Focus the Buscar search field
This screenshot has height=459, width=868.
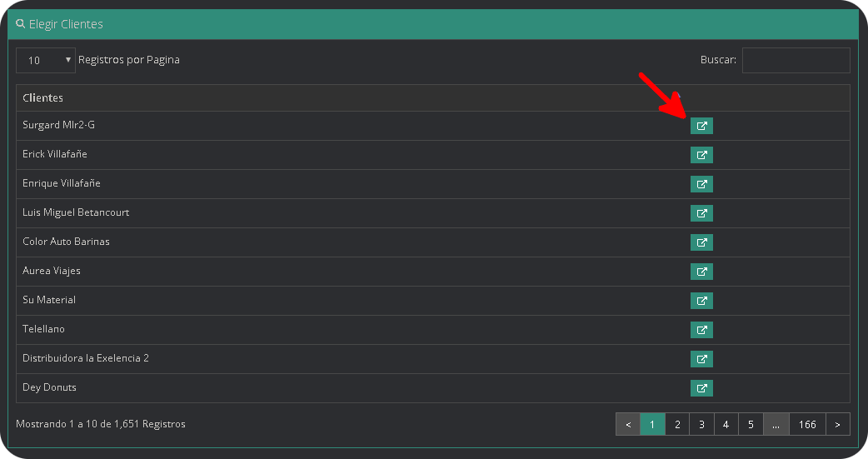[x=796, y=60]
